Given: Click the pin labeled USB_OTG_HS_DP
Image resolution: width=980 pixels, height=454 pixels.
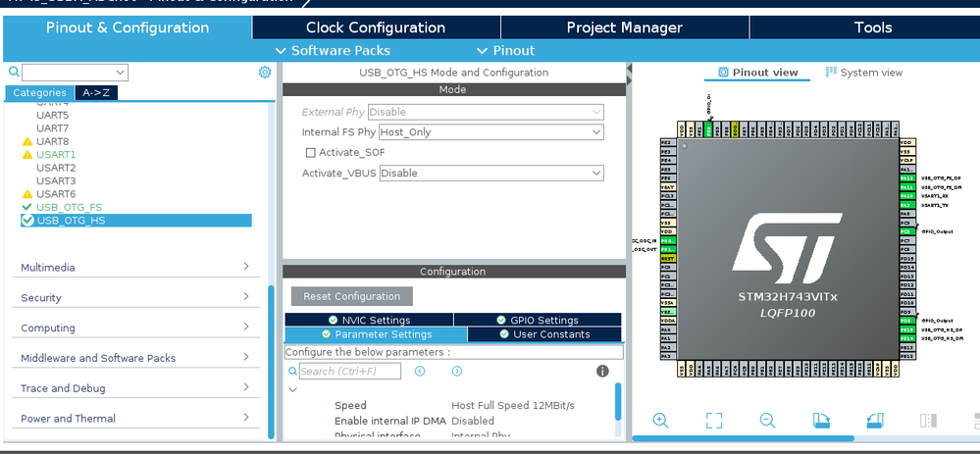Looking at the screenshot, I should click(906, 329).
